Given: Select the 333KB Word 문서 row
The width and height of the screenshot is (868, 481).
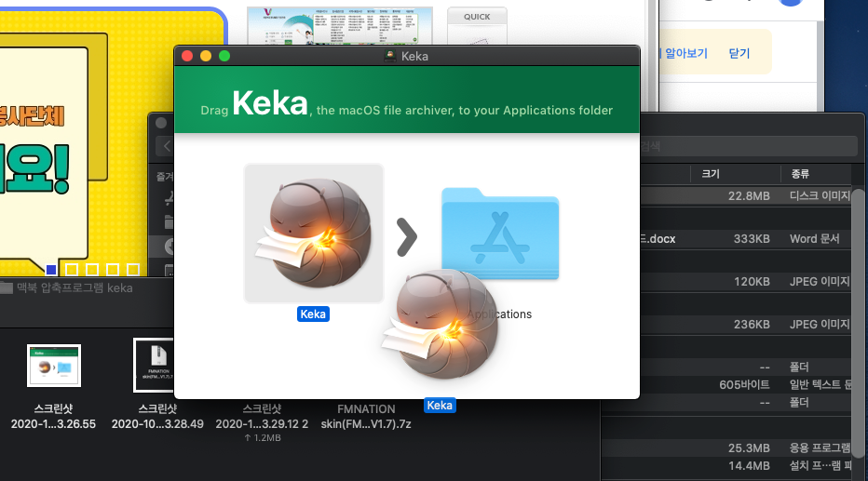Looking at the screenshot, I should pos(746,239).
